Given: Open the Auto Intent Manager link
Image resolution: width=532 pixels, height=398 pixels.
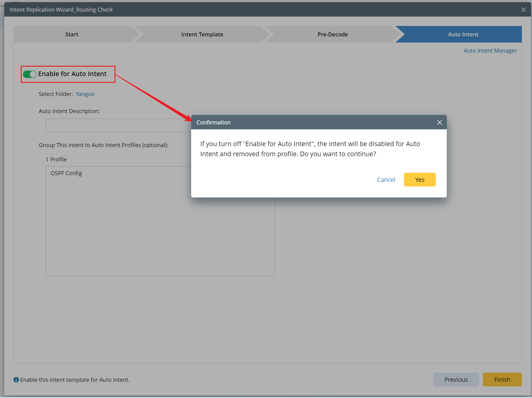Looking at the screenshot, I should coord(490,50).
